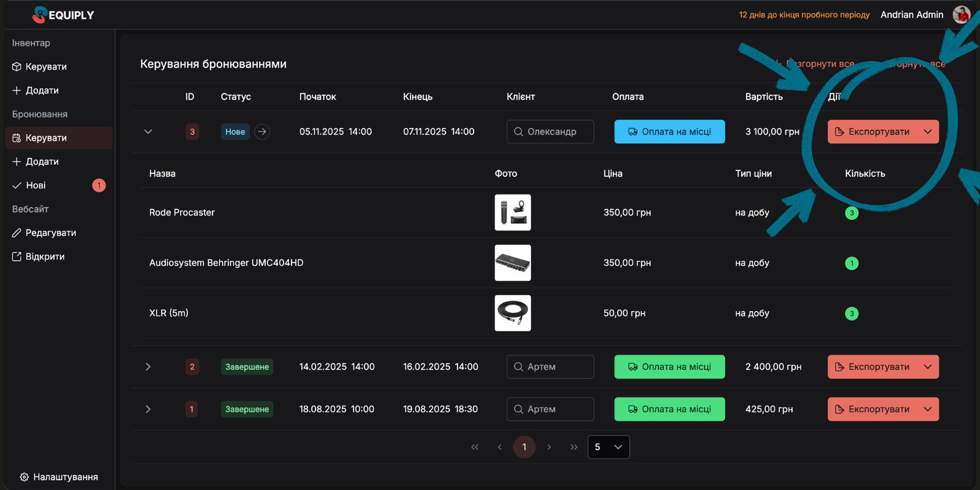Click 2 400,00 грн cost value
Screen dimensions: 980x490
click(774, 367)
